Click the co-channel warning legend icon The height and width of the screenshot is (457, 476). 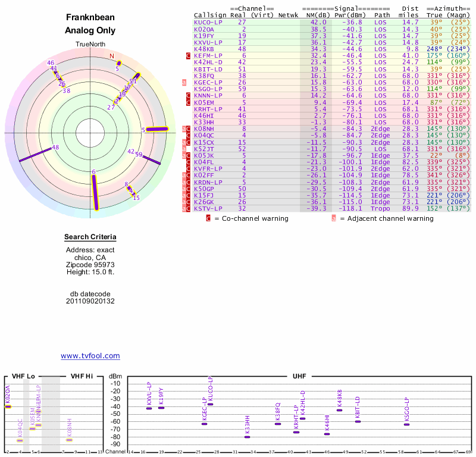pyautogui.click(x=208, y=218)
